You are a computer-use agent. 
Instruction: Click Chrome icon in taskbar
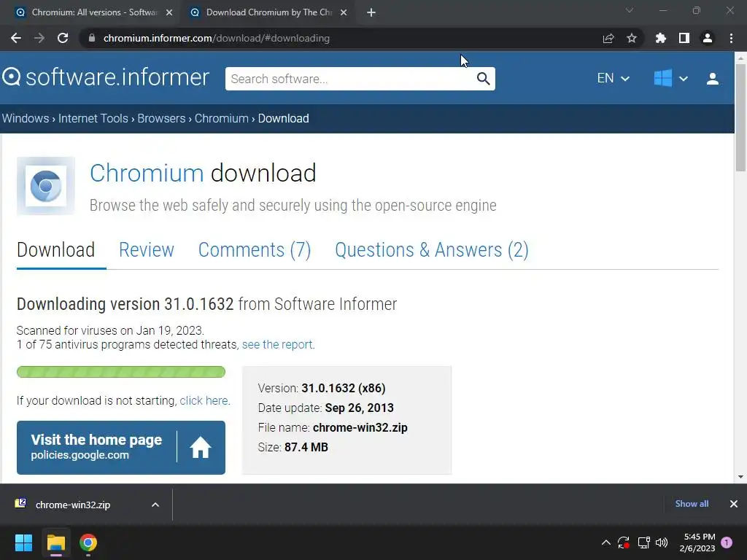(x=88, y=542)
